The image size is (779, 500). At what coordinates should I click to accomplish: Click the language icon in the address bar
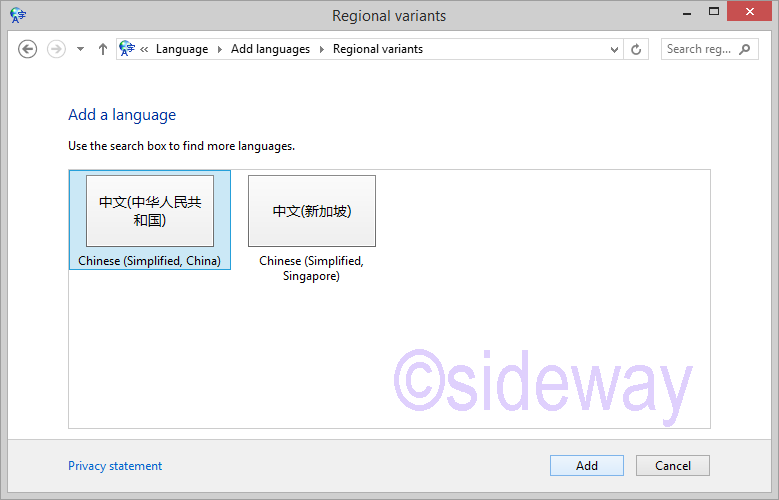click(x=127, y=49)
